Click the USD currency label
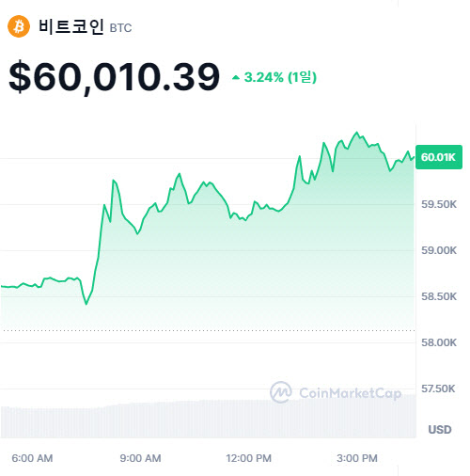Screen dimensions: 470x476 [x=440, y=430]
